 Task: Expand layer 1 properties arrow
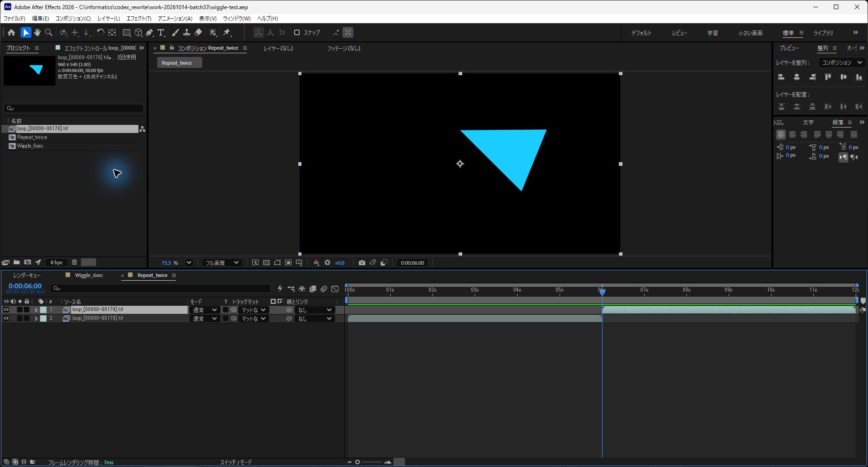click(36, 310)
